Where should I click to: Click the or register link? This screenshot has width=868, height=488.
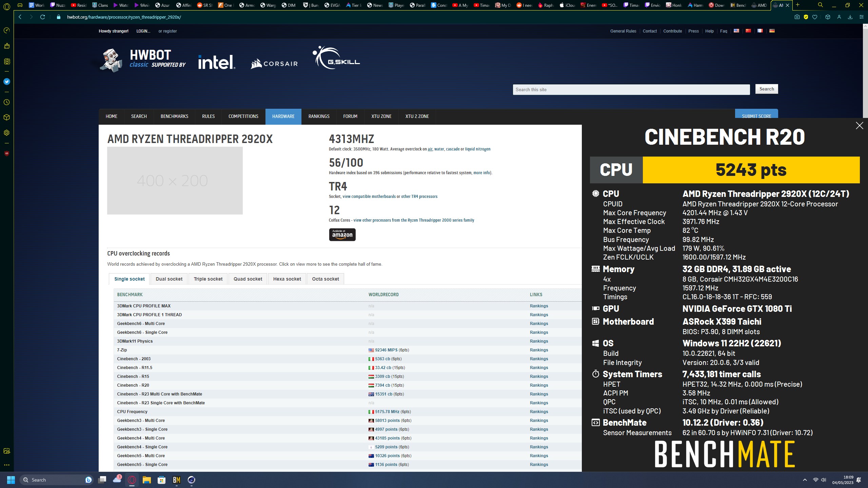167,31
